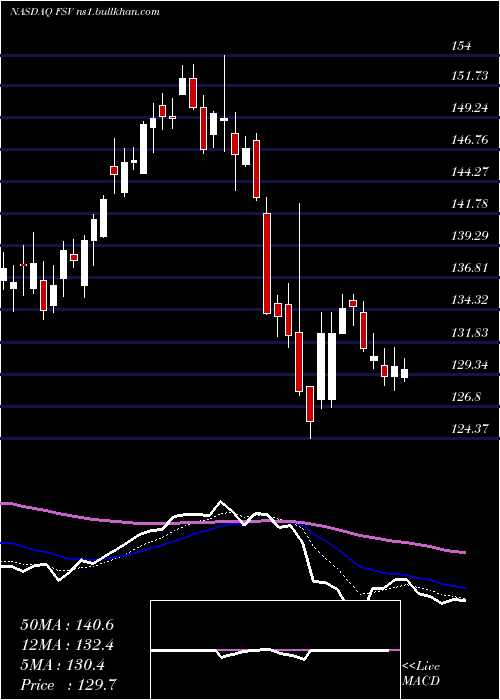The image size is (500, 700).
Task: Click the 141.78 price axis label
Action: [470, 204]
